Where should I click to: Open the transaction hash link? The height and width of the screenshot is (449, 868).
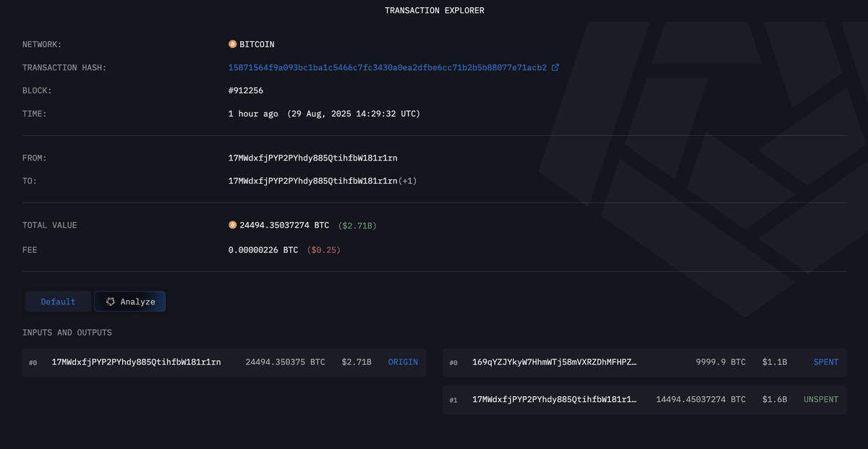tap(388, 67)
